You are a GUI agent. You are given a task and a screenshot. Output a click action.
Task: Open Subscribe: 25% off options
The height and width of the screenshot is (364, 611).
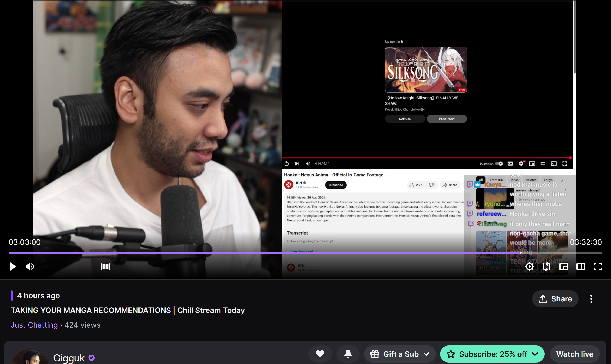click(x=492, y=354)
